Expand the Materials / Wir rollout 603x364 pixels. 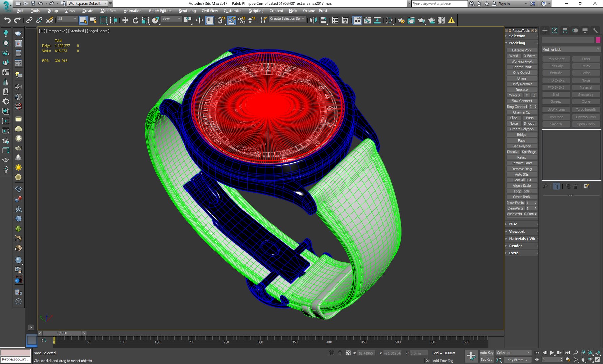pyautogui.click(x=521, y=239)
